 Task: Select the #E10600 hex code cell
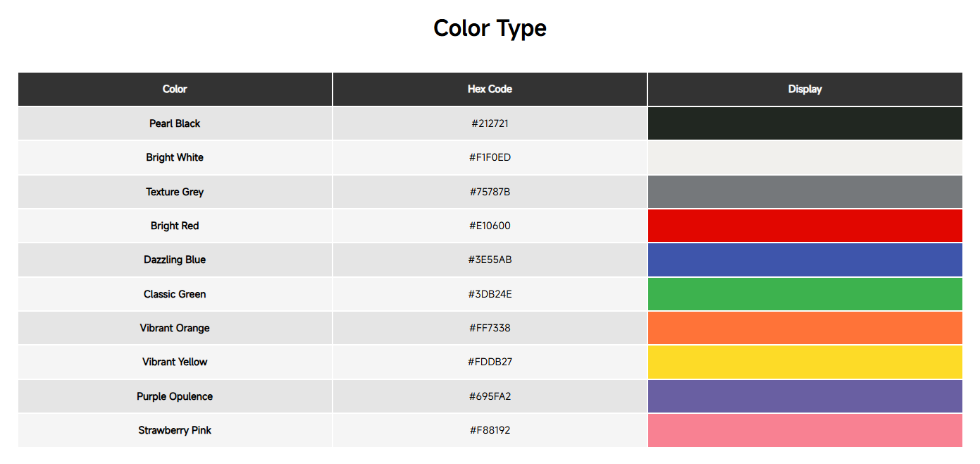click(x=490, y=226)
